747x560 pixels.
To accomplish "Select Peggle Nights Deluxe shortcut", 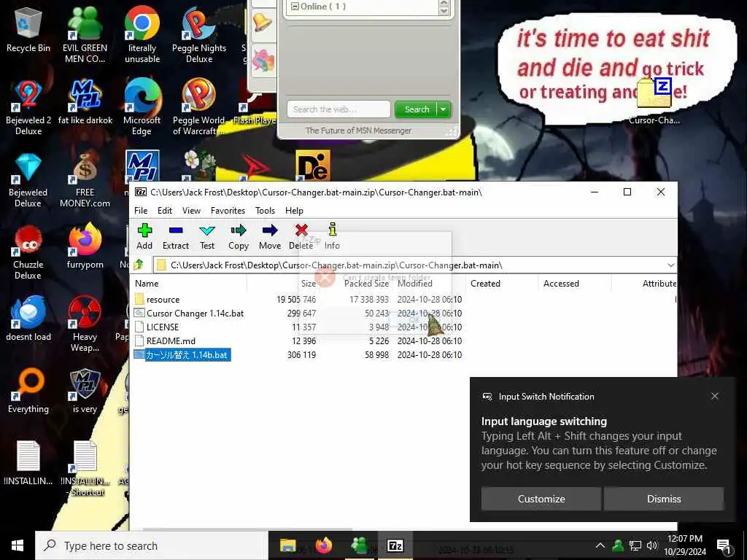I will tap(198, 34).
